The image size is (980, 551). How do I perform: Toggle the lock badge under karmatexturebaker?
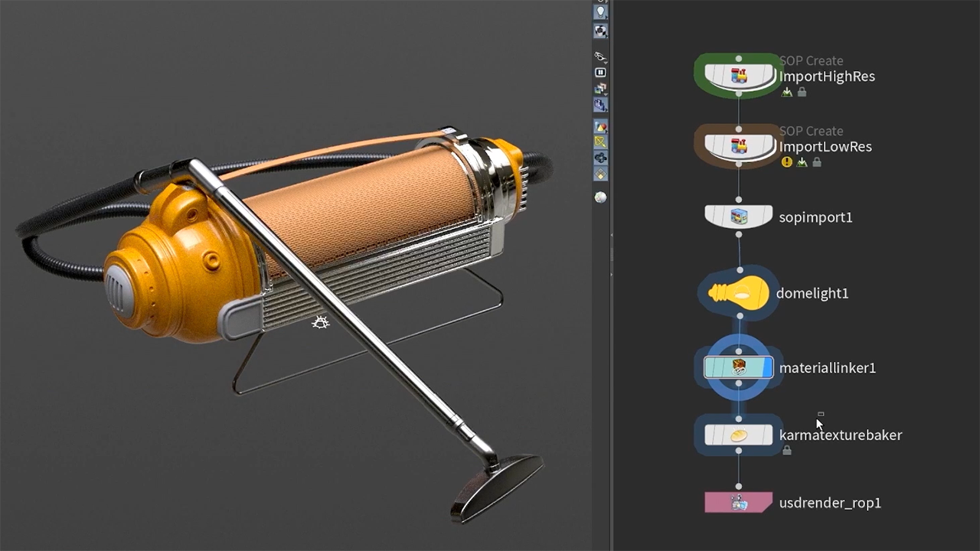coord(786,451)
